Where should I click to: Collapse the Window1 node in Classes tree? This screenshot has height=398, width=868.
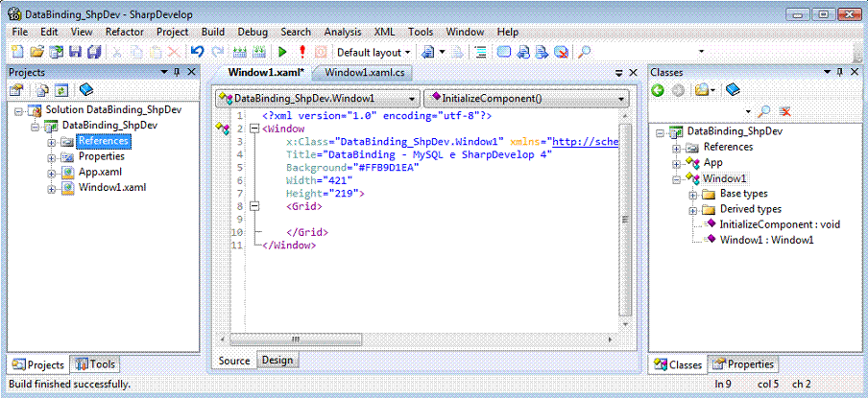click(677, 179)
